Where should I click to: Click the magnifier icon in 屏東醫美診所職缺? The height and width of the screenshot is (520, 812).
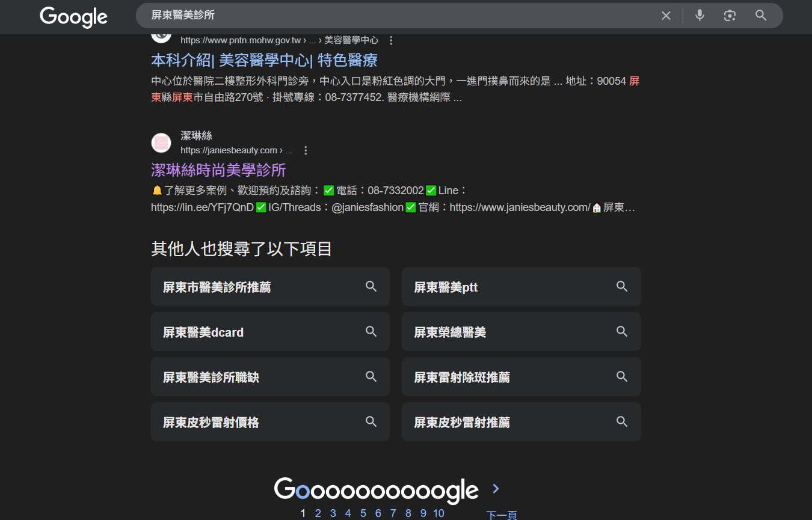pyautogui.click(x=371, y=376)
